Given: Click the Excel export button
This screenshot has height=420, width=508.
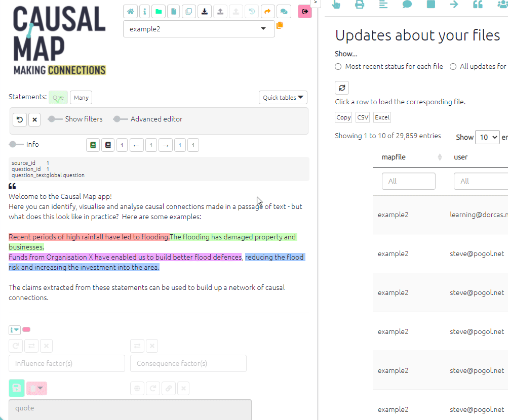Looking at the screenshot, I should (x=382, y=117).
